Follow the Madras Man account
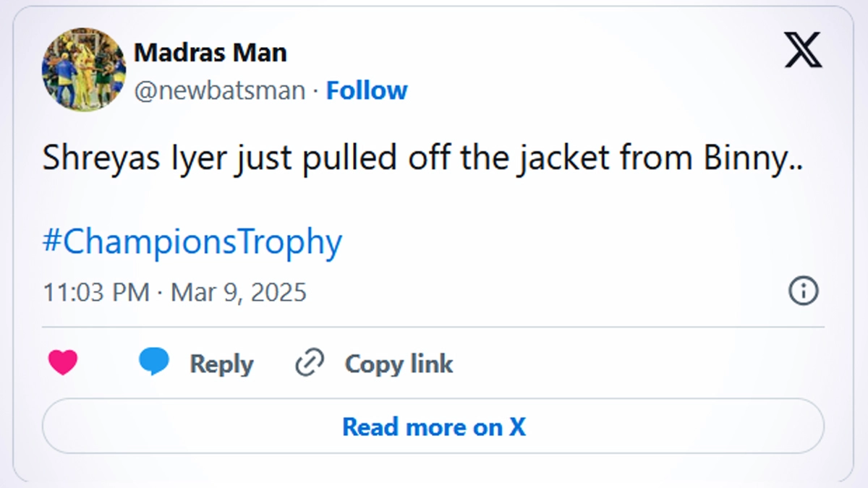 [x=367, y=90]
